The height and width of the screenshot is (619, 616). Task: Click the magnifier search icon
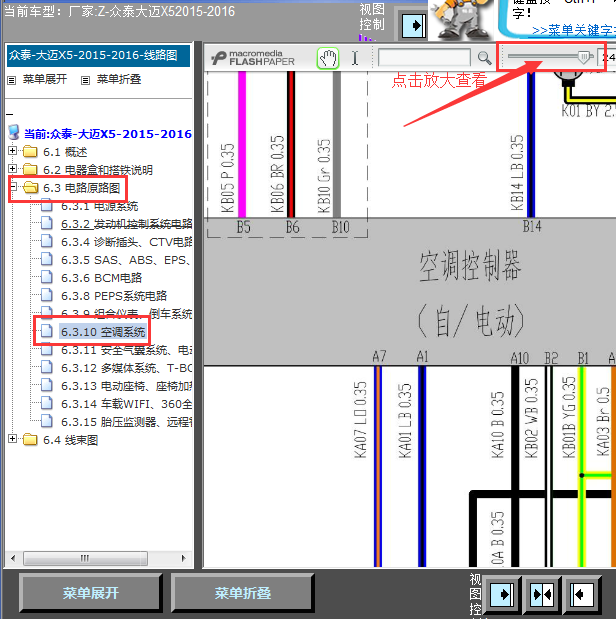tap(484, 58)
